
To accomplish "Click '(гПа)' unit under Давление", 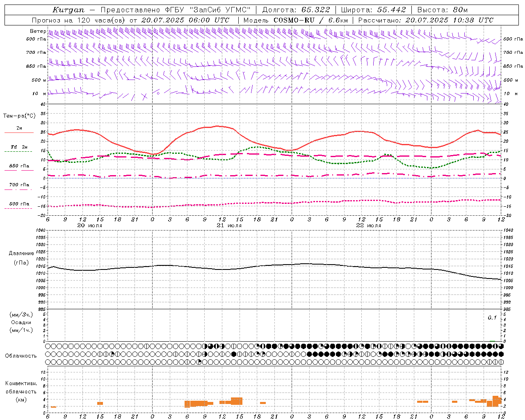I will (x=21, y=263).
